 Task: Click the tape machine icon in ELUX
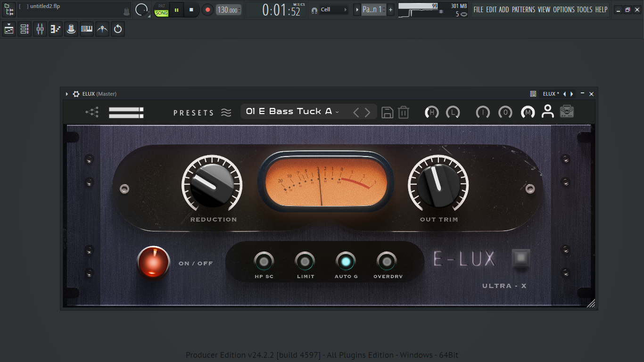pyautogui.click(x=567, y=112)
